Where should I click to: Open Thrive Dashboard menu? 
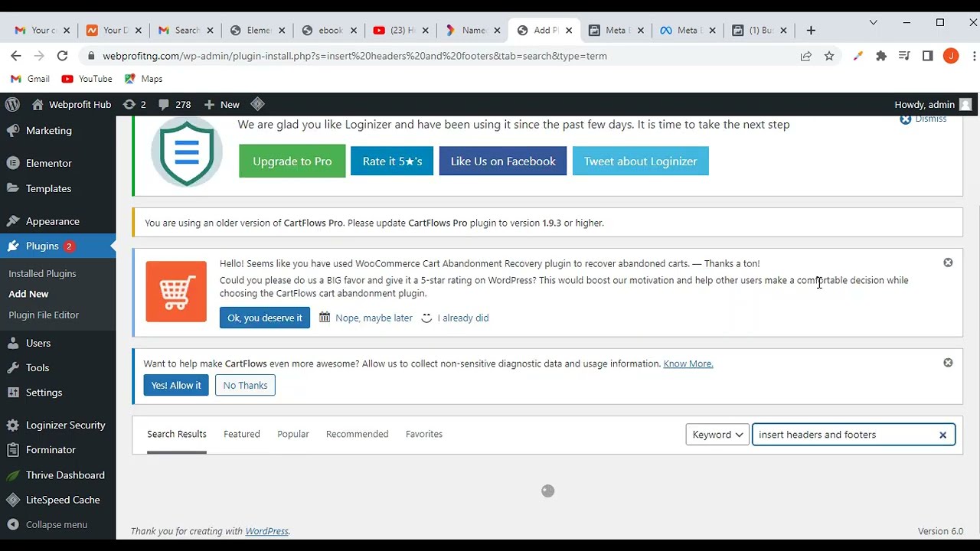tap(65, 475)
